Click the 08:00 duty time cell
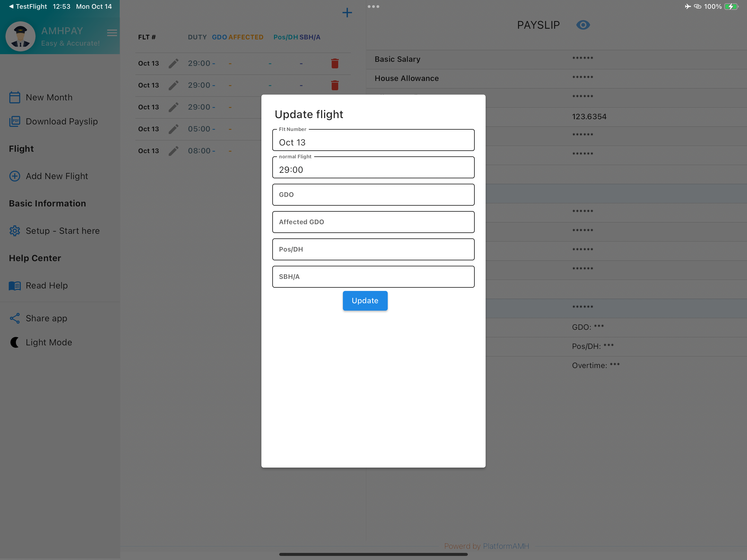 click(199, 151)
